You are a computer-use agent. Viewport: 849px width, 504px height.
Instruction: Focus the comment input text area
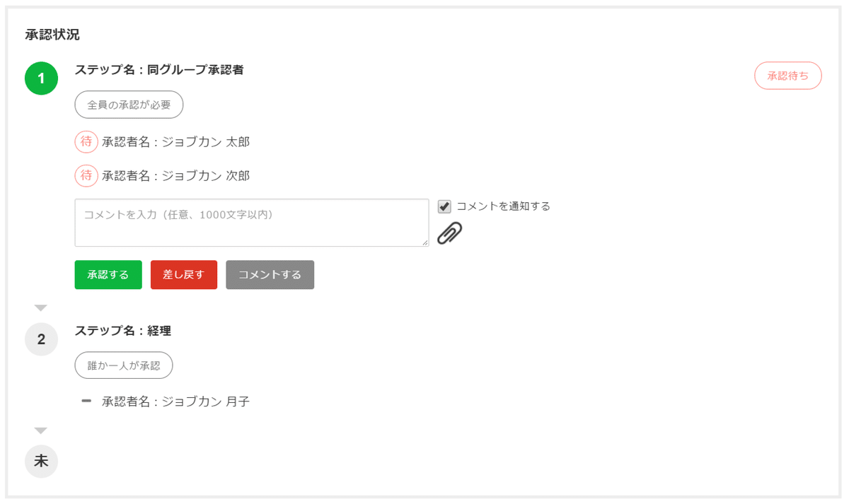point(251,223)
